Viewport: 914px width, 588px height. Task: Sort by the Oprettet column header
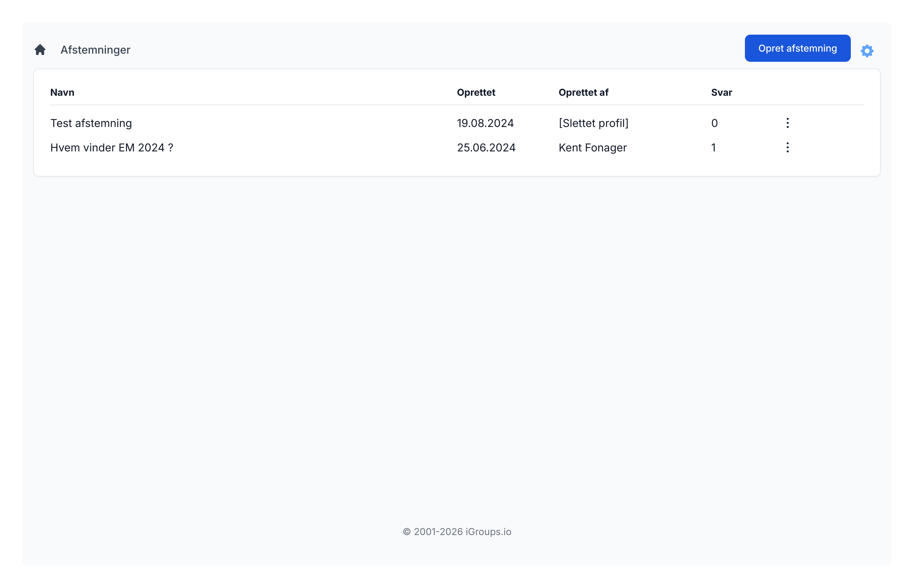point(476,92)
